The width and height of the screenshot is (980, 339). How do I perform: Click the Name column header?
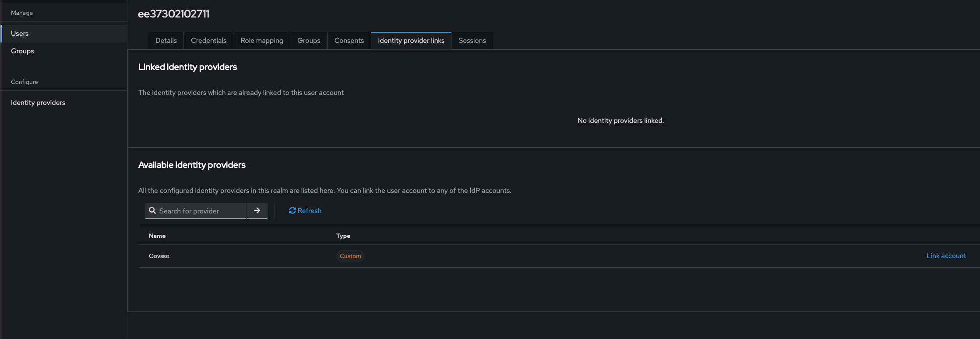157,236
